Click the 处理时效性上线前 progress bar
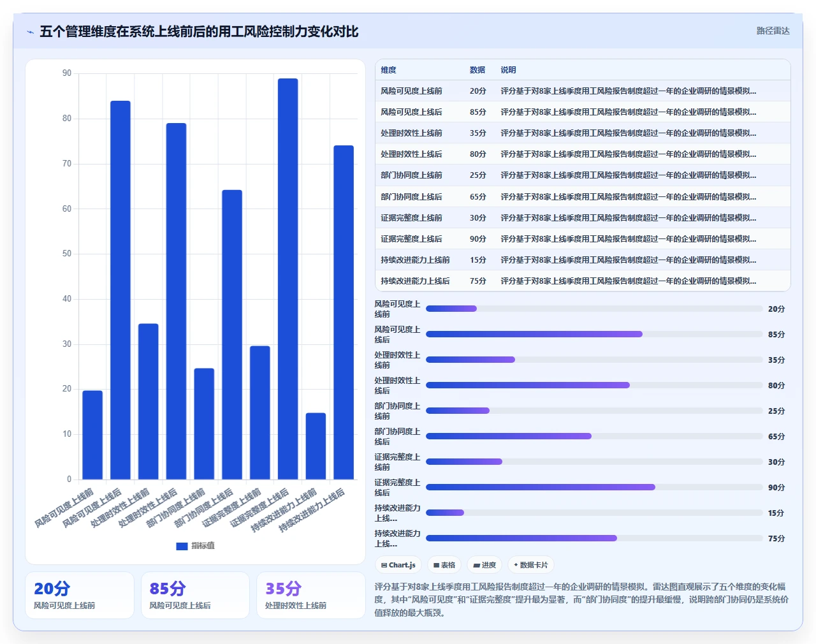Image resolution: width=816 pixels, height=644 pixels. [594, 360]
